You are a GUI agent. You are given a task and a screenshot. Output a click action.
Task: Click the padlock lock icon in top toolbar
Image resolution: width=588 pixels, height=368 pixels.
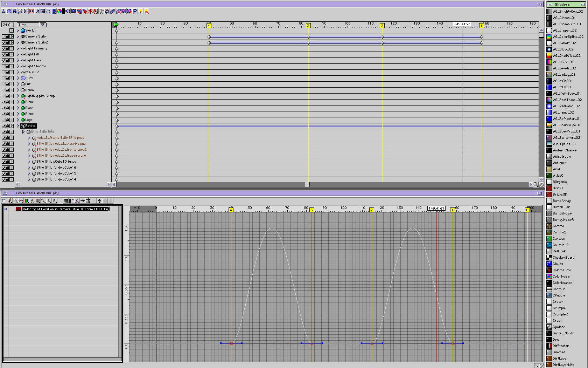tap(14, 11)
